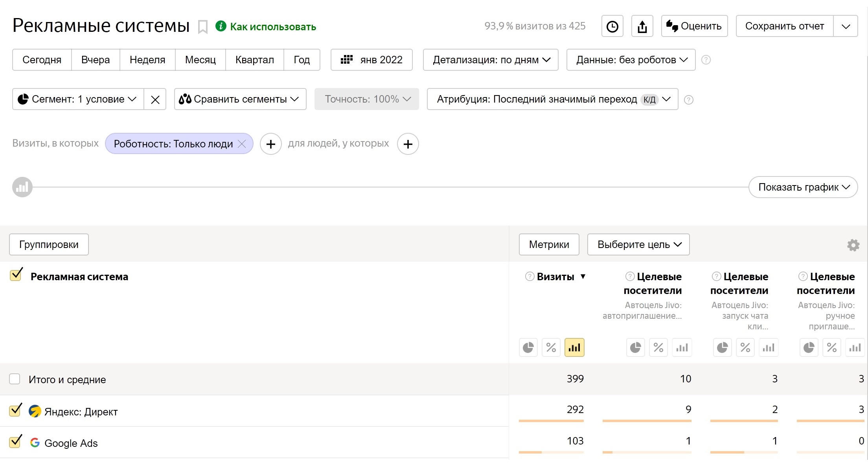The image size is (868, 472).
Task: Open calendar for янв 2022
Action: point(371,60)
